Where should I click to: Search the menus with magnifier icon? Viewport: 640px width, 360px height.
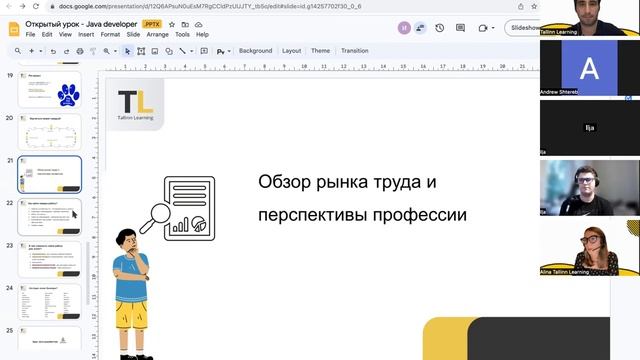[x=18, y=51]
